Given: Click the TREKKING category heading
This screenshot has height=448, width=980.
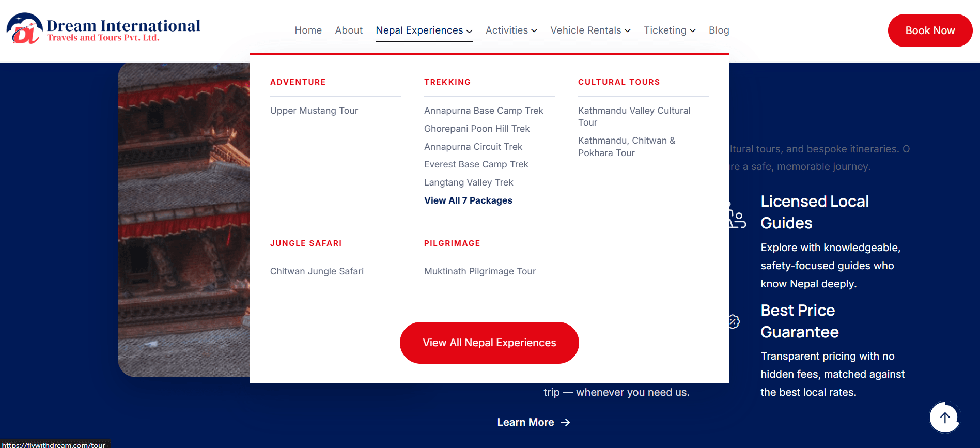Looking at the screenshot, I should click(x=447, y=82).
